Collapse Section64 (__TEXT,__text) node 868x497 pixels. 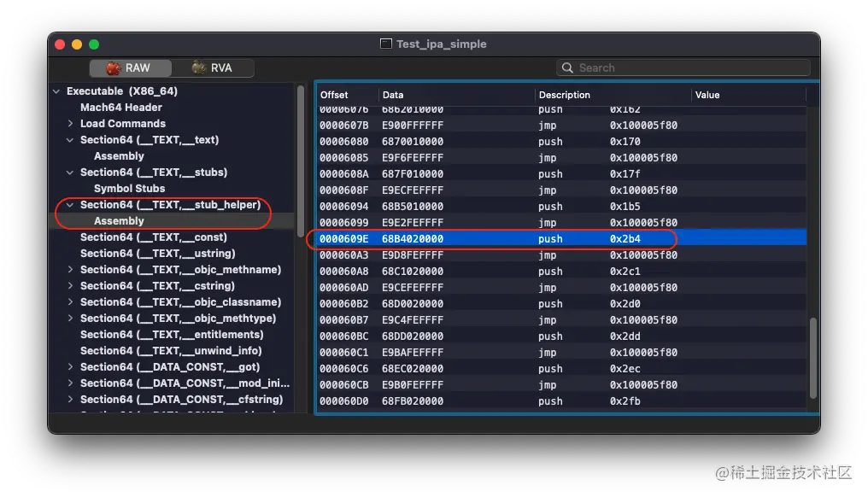(x=70, y=140)
